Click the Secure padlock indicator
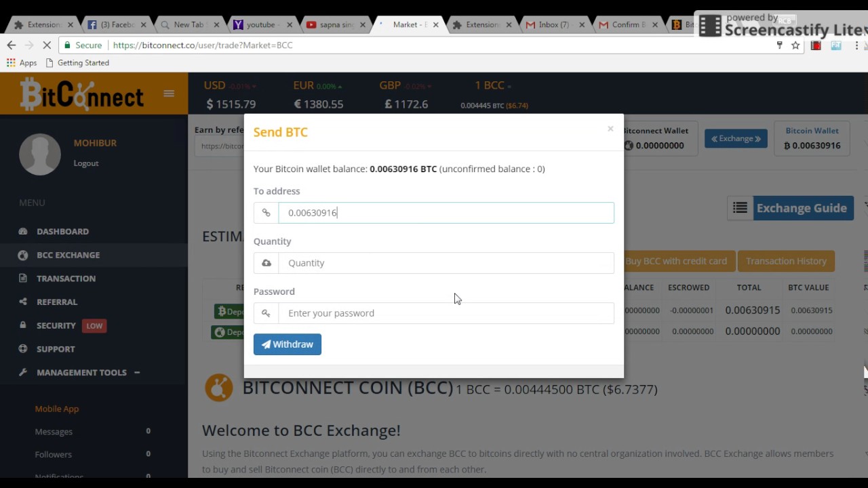 [x=83, y=45]
